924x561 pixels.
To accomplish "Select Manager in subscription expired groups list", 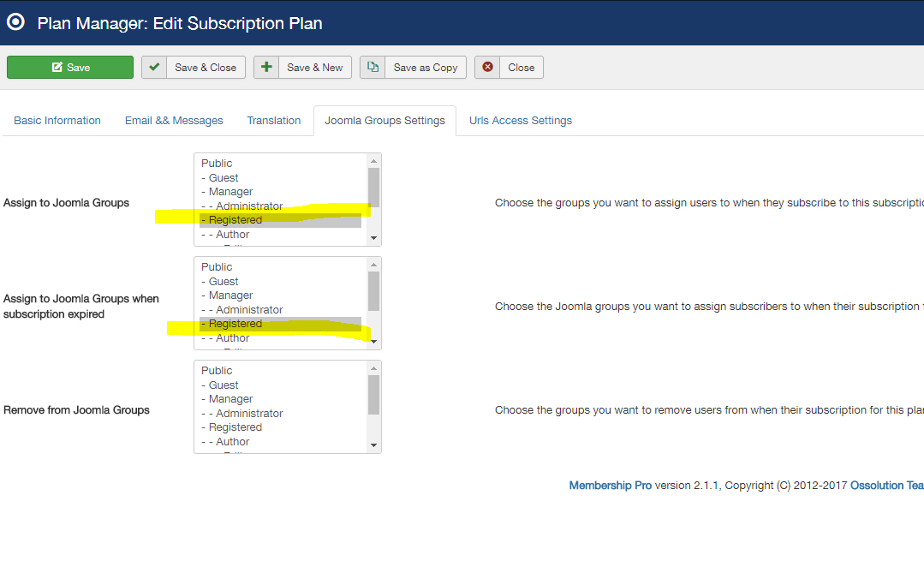I will 281,295.
